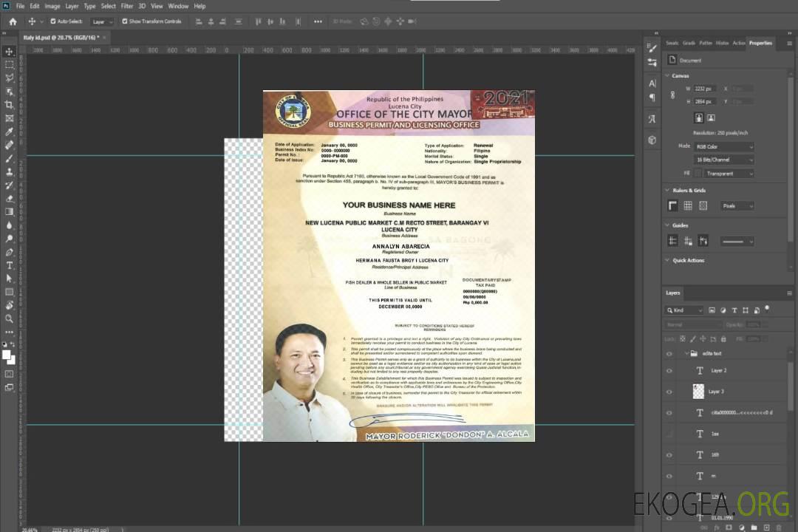Screen dimensions: 798x532
Task: Select the Blur tool
Action: point(9,225)
